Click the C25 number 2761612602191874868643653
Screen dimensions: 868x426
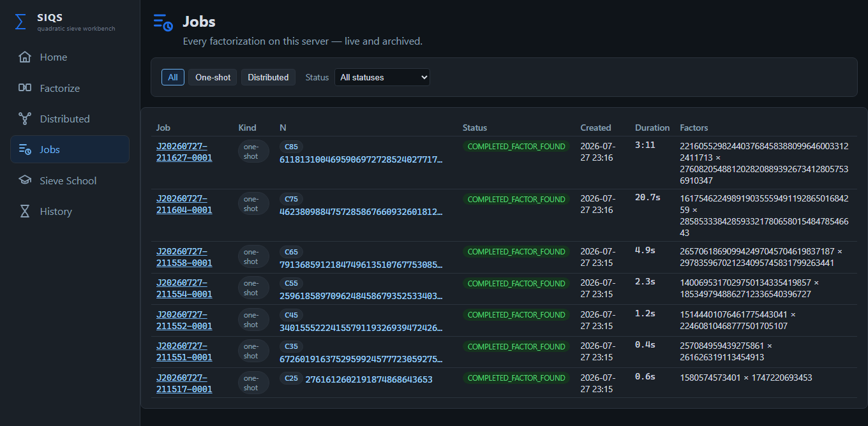[369, 379]
